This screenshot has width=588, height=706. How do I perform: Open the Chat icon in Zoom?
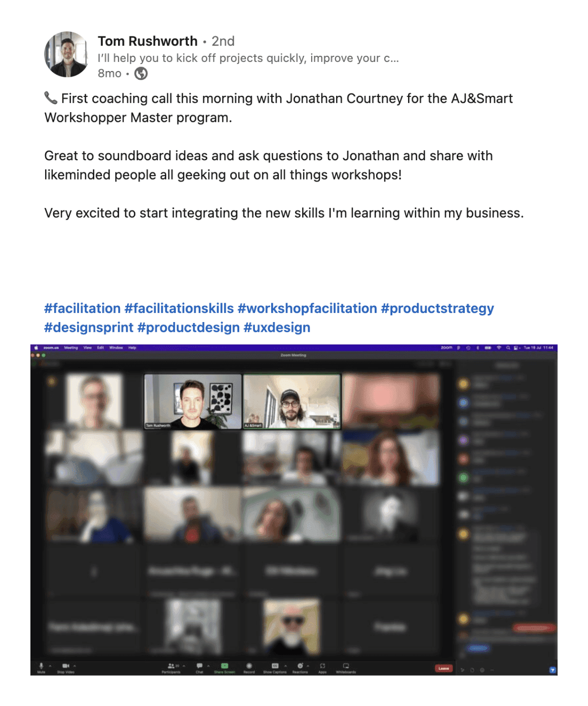point(199,665)
